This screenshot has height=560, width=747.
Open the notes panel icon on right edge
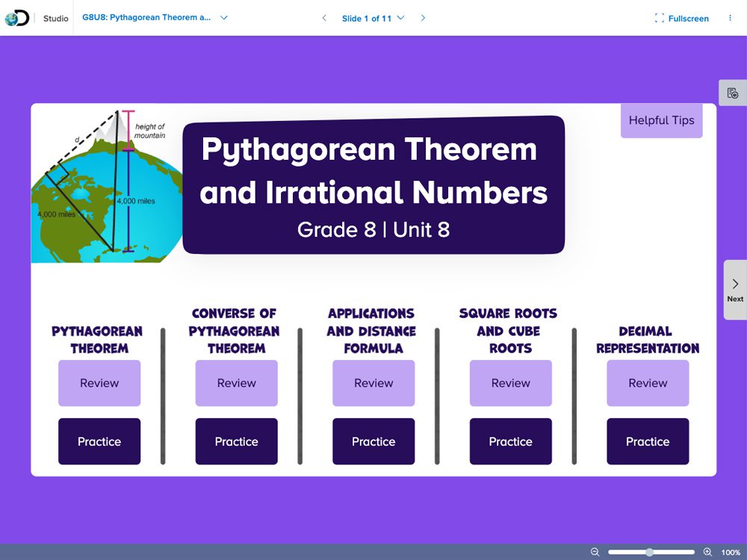click(733, 93)
